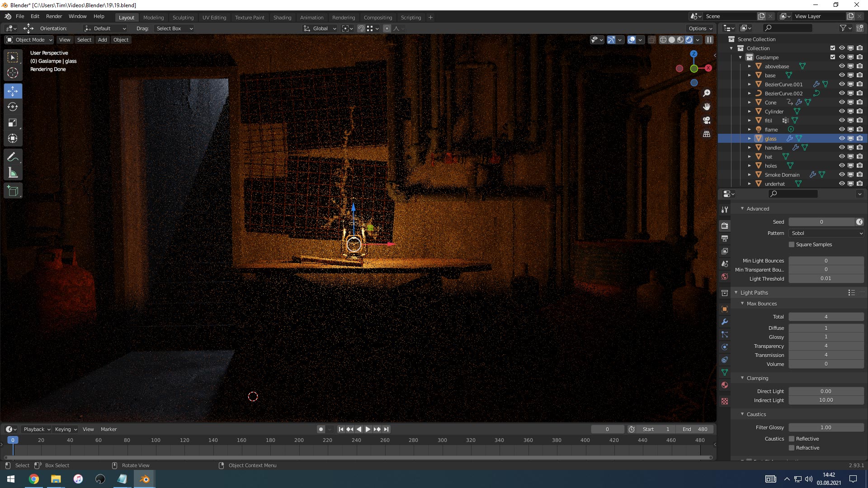Open the Object Mode dropdown
Viewport: 868px width, 488px height.
(29, 40)
